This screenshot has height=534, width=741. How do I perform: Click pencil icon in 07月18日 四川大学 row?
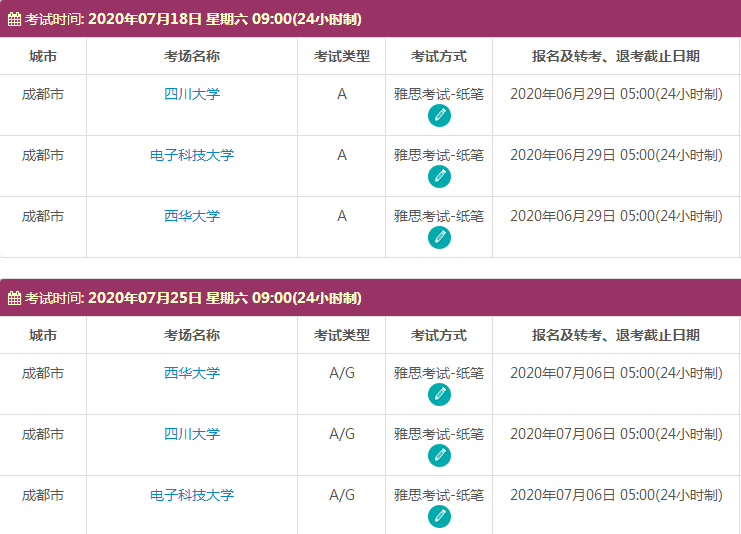439,115
